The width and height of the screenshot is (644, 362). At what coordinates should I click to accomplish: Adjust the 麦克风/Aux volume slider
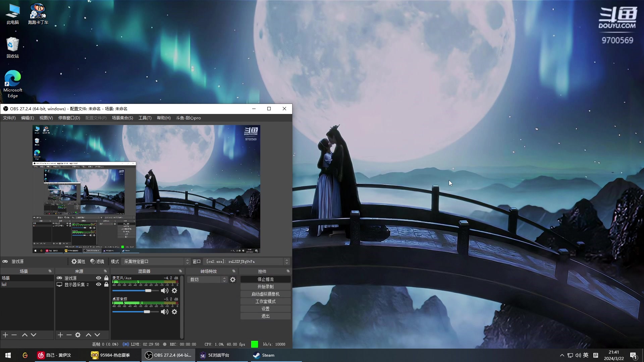click(136, 291)
